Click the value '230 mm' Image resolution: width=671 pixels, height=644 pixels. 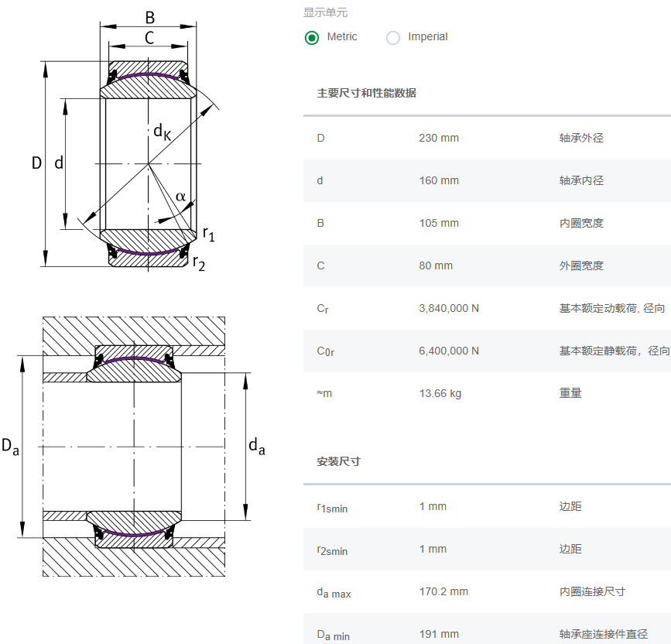point(439,138)
